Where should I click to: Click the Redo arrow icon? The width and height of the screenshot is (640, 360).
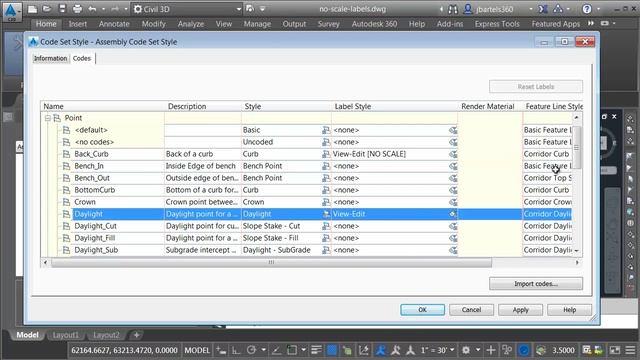pyautogui.click(x=115, y=9)
